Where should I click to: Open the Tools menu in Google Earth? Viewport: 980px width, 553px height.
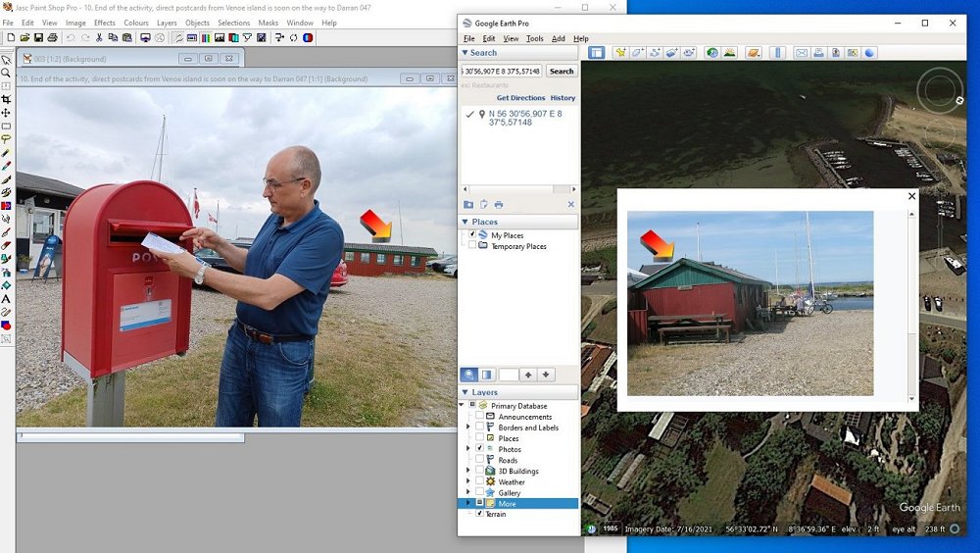[534, 39]
